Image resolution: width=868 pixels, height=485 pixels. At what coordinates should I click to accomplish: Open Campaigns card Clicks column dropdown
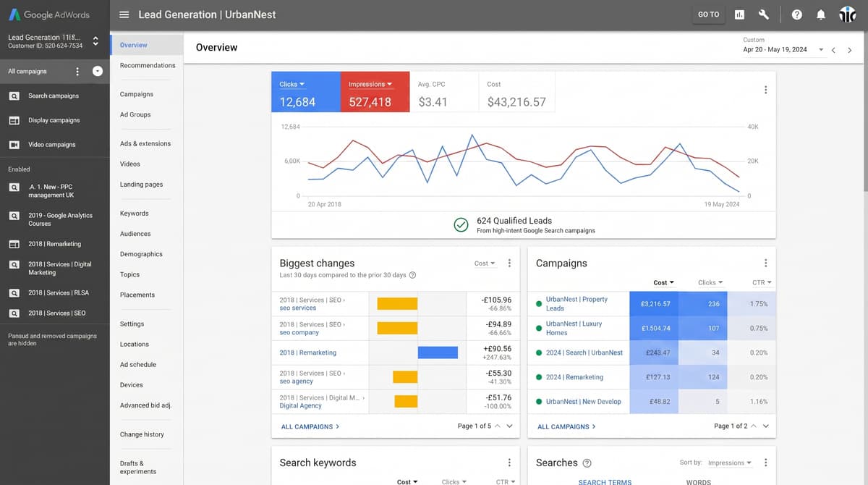[710, 282]
